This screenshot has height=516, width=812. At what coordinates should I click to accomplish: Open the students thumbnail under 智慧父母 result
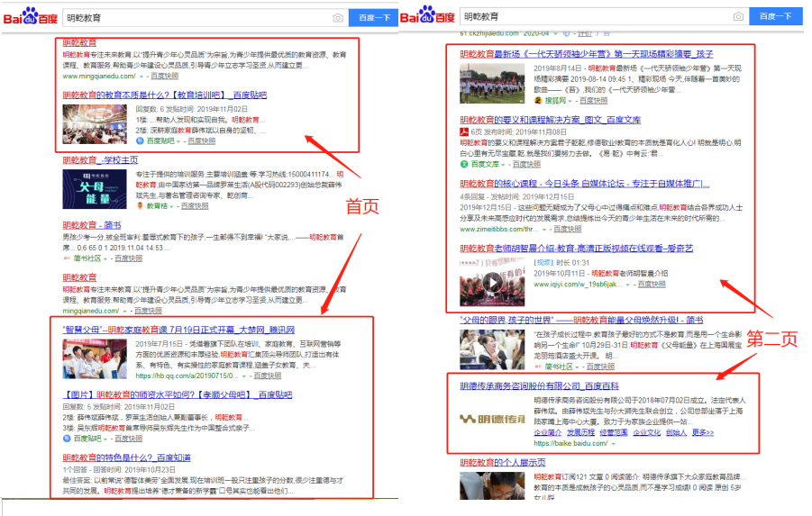coord(95,359)
